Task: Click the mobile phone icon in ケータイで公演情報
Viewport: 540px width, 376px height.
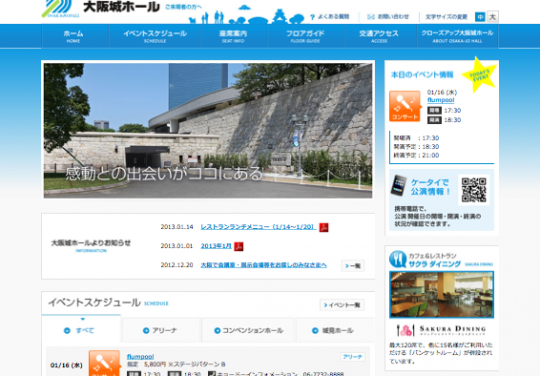Action: (399, 186)
